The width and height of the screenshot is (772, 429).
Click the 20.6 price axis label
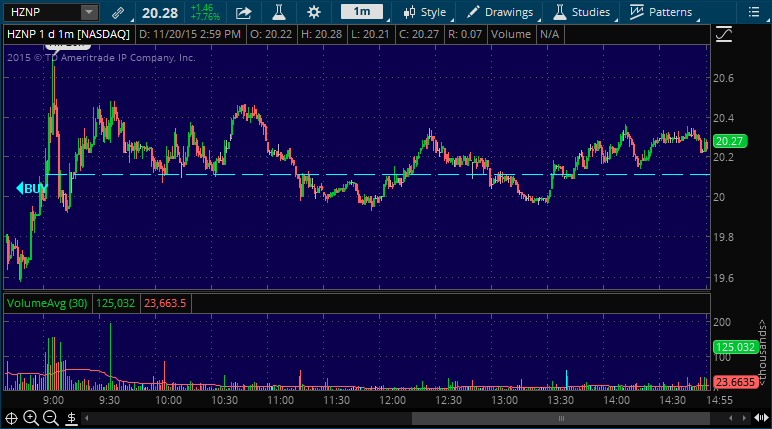pyautogui.click(x=723, y=78)
